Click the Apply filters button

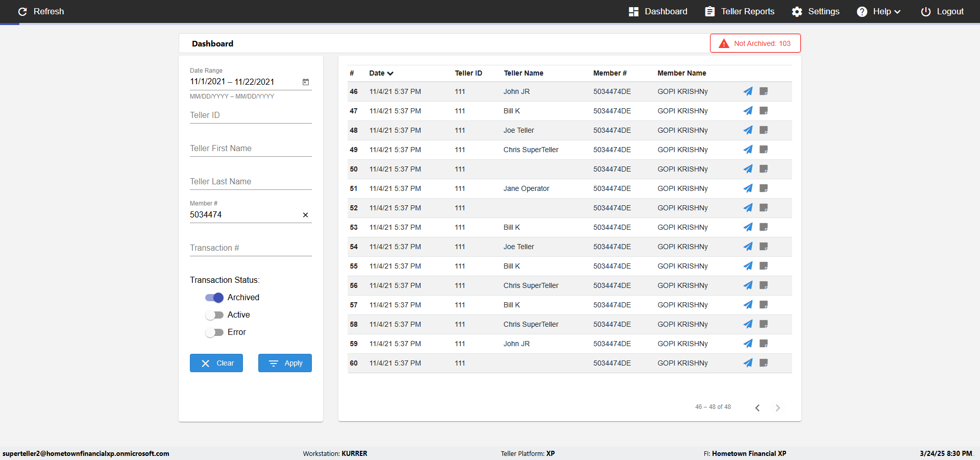pyautogui.click(x=285, y=363)
